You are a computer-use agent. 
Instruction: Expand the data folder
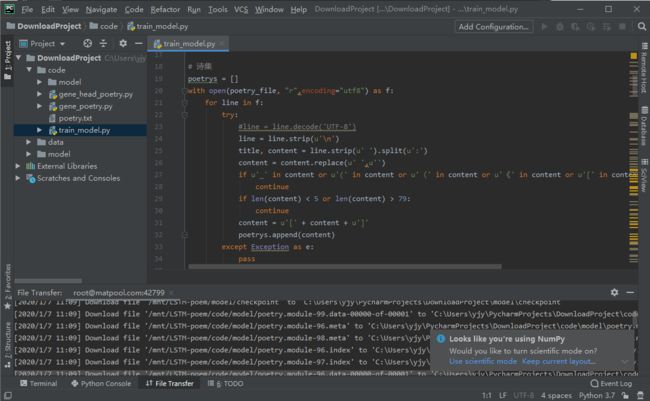(29, 142)
